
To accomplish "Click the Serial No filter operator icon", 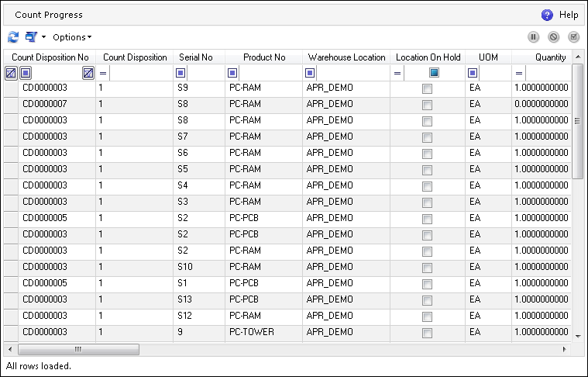I will (181, 73).
